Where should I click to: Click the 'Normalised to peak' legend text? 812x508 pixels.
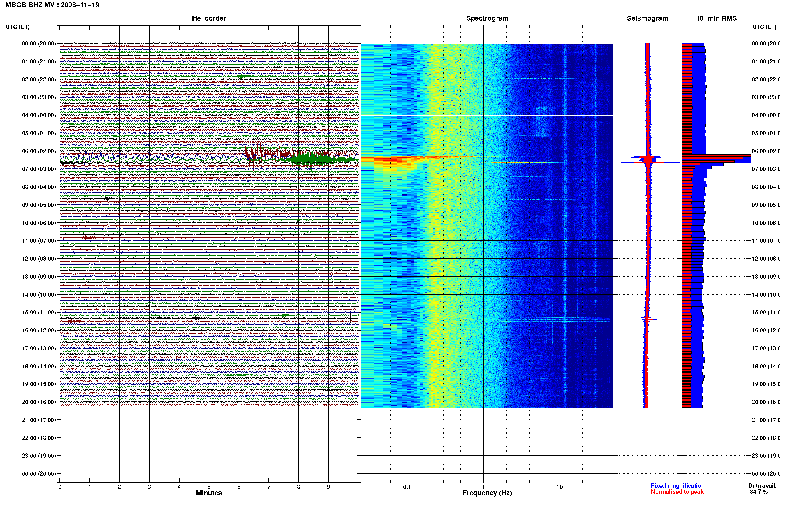[x=677, y=492]
